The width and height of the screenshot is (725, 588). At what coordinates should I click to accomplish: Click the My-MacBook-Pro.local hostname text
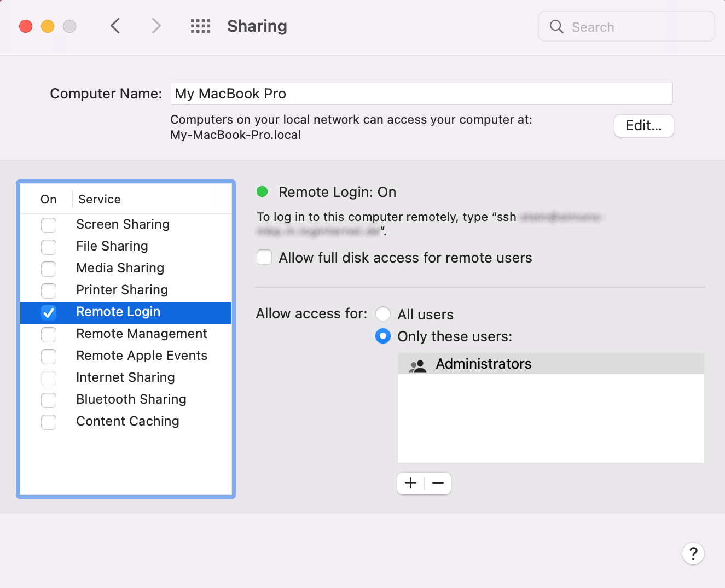(x=235, y=135)
